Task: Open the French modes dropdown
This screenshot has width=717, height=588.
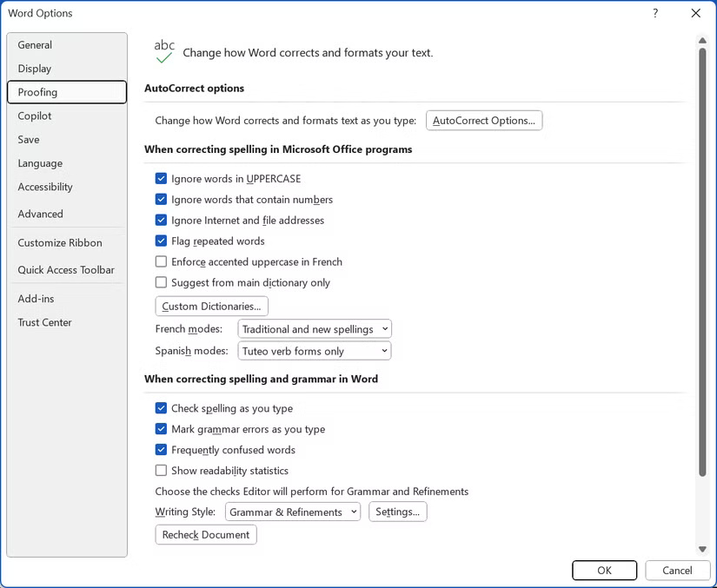Action: point(315,329)
